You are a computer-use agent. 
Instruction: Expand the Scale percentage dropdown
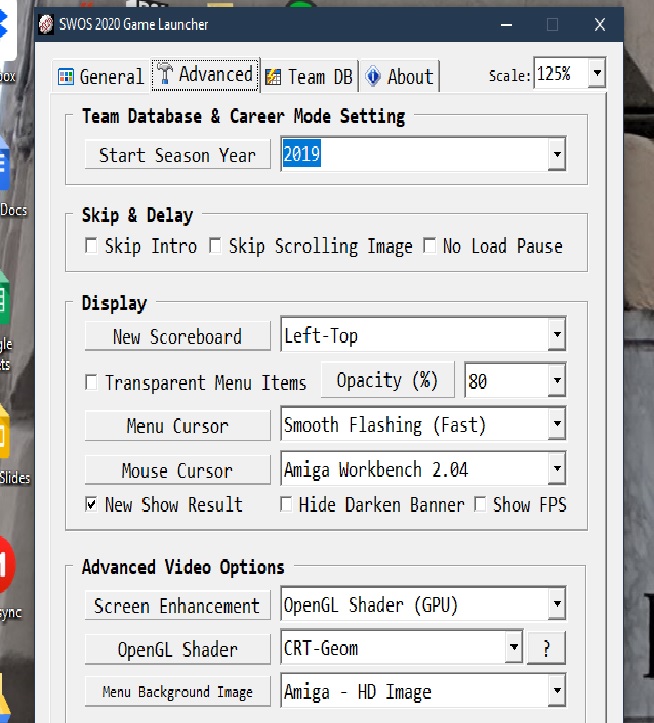click(596, 73)
